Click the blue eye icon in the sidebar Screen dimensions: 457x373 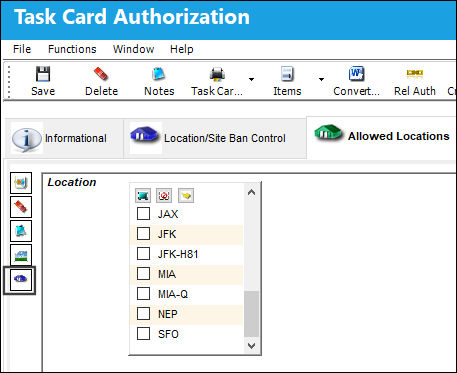click(x=21, y=279)
